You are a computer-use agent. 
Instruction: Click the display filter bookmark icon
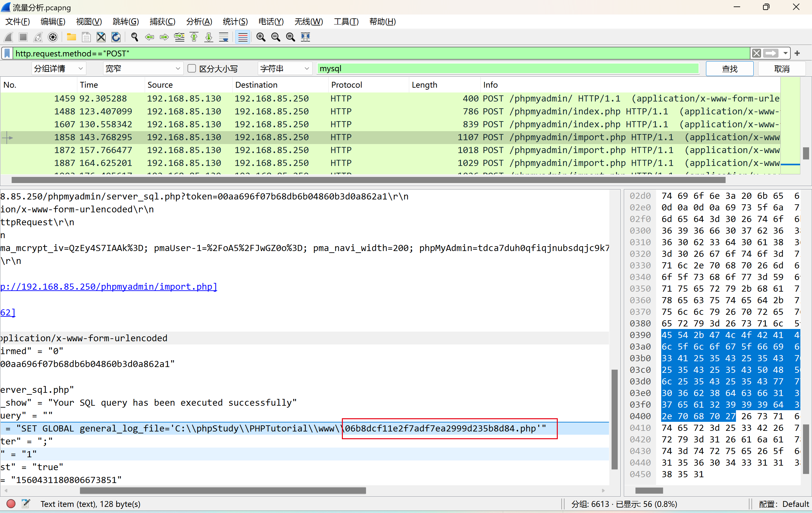click(x=7, y=53)
